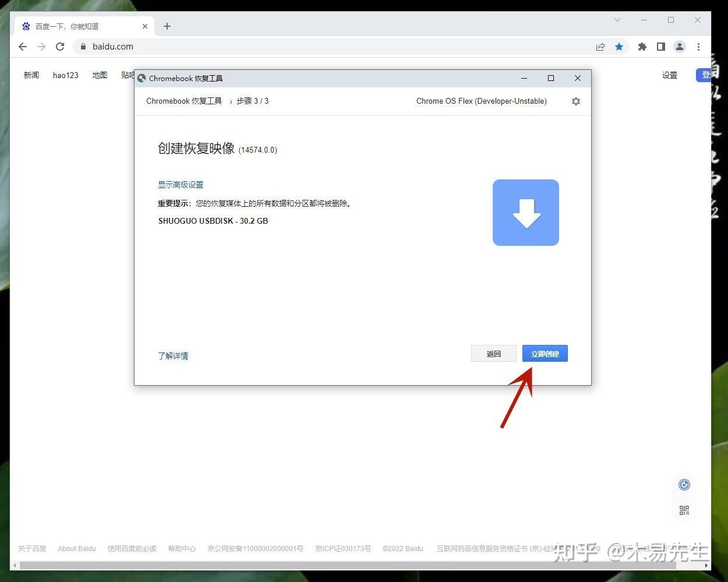Click the Chromebook recovery tool title icon
The height and width of the screenshot is (582, 728).
pyautogui.click(x=142, y=78)
